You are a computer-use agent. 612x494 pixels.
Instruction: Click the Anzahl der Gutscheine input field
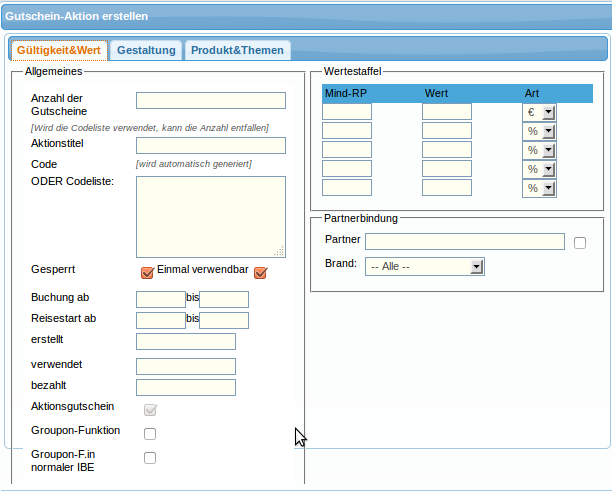pyautogui.click(x=210, y=100)
